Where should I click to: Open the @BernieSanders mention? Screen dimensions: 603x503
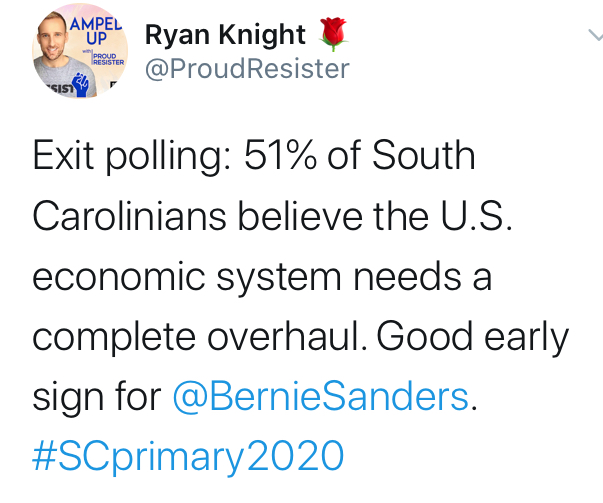[321, 396]
